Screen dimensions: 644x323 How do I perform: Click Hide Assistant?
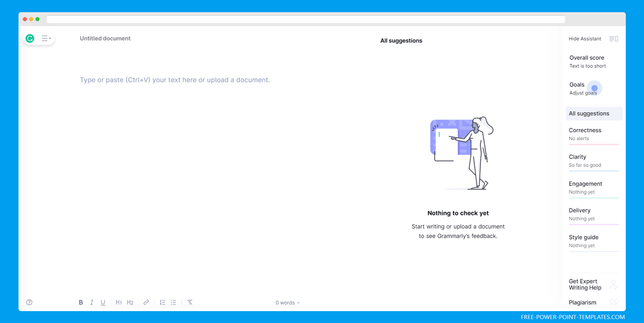(585, 39)
